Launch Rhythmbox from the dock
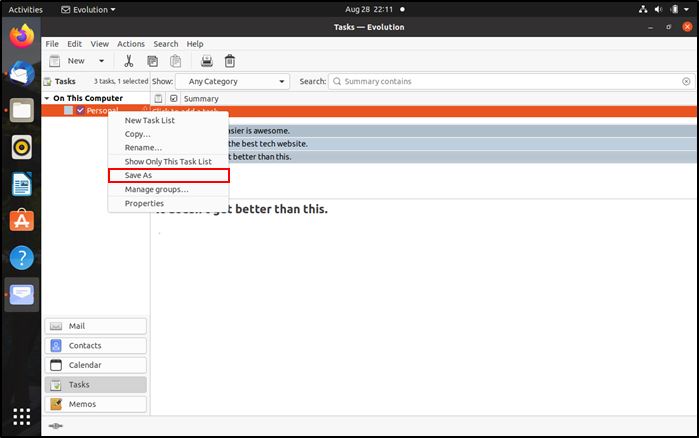The height and width of the screenshot is (438, 699). click(x=21, y=147)
